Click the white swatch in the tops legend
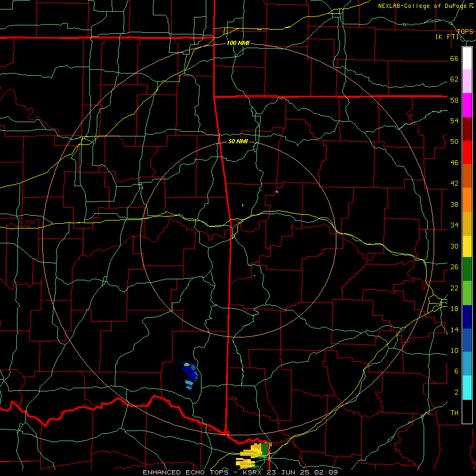 (467, 58)
